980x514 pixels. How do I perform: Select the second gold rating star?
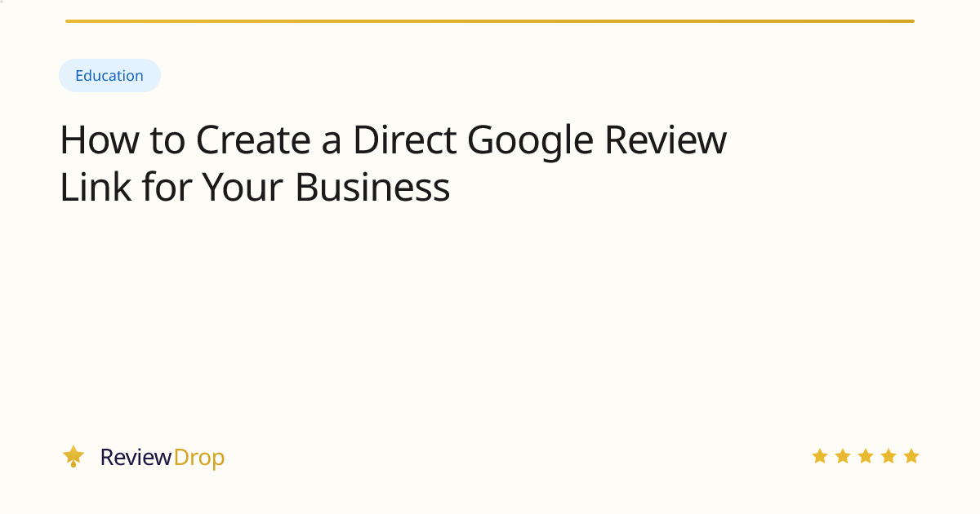click(x=842, y=456)
